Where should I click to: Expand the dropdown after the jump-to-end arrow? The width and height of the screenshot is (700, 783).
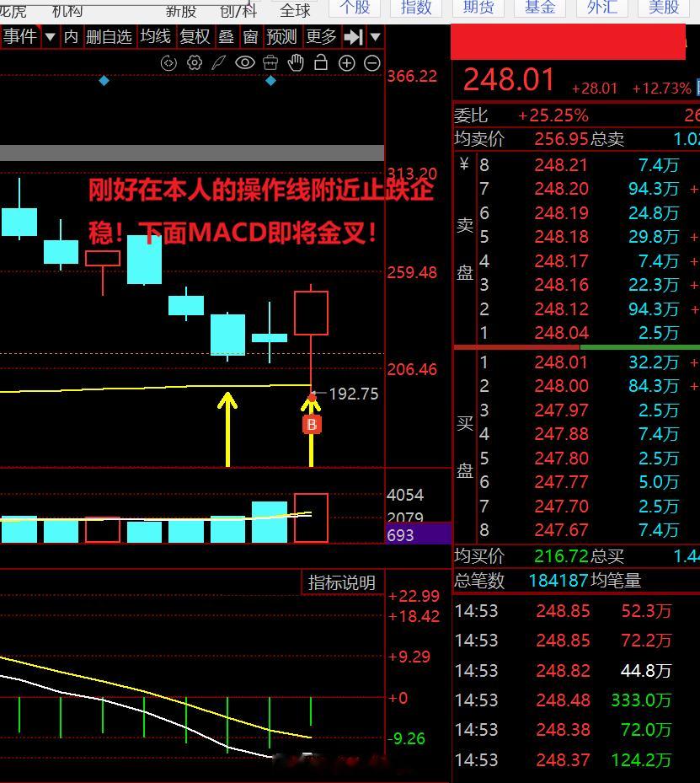click(x=376, y=36)
